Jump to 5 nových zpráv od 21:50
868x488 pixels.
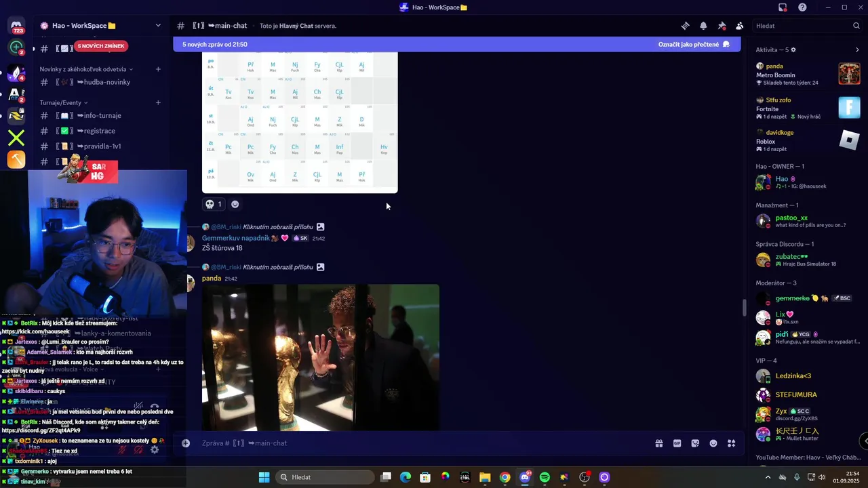[215, 45]
